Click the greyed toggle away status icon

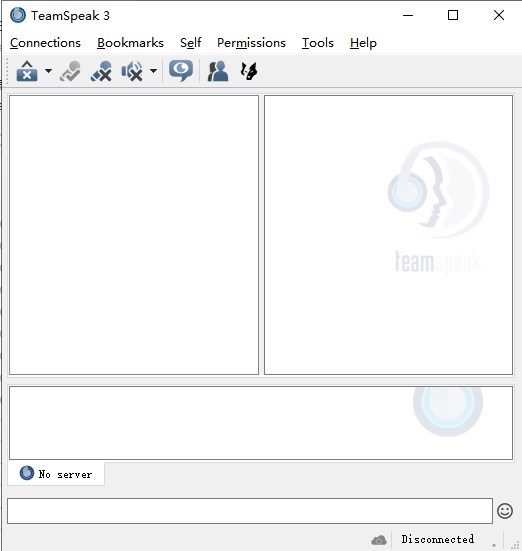coord(70,71)
